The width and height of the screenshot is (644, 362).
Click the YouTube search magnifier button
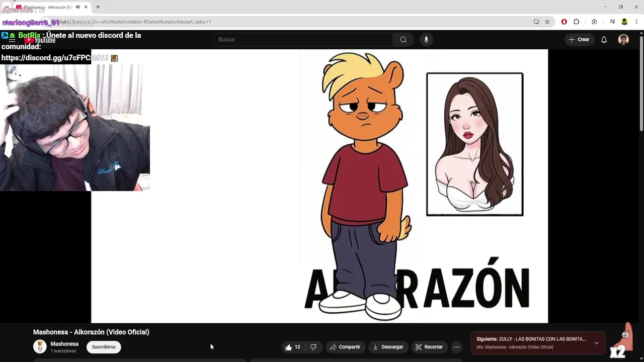click(403, 40)
